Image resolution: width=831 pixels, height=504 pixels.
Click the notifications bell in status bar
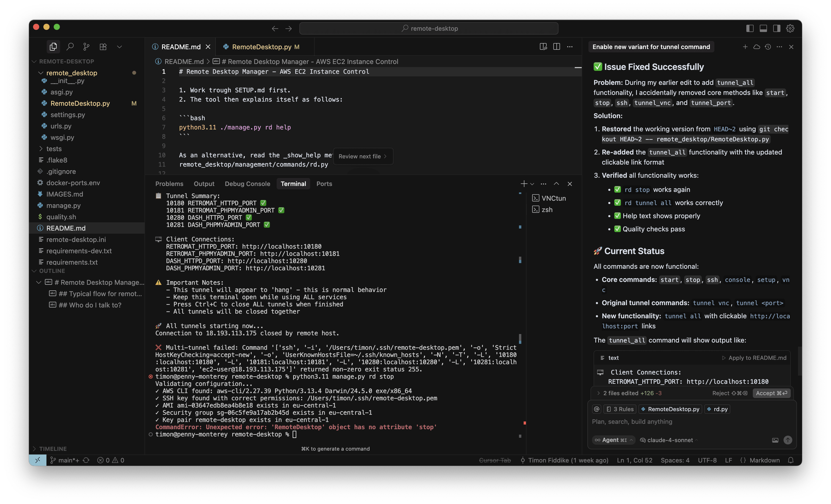point(791,460)
